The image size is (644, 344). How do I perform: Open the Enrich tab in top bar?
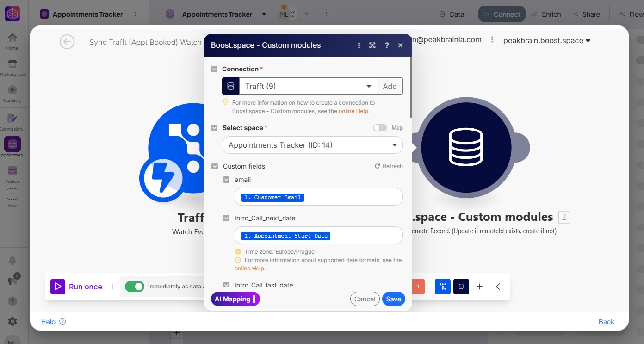click(x=546, y=14)
